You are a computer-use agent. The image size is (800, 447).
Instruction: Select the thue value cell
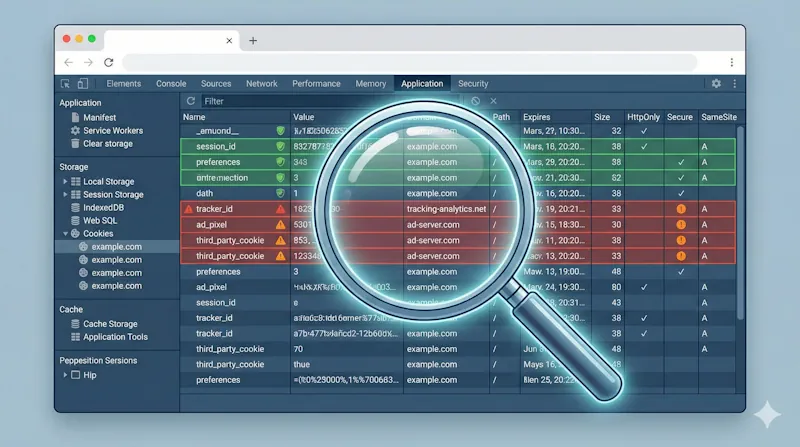click(302, 364)
